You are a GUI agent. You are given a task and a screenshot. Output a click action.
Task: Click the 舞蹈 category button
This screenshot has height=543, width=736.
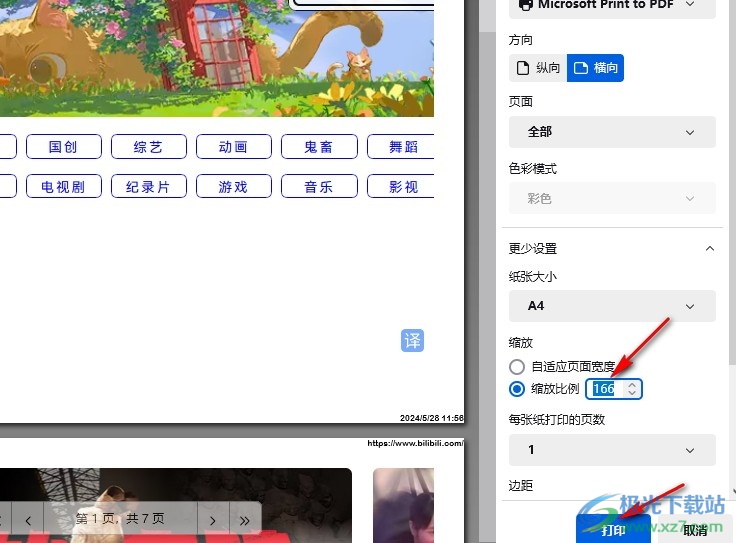point(400,147)
